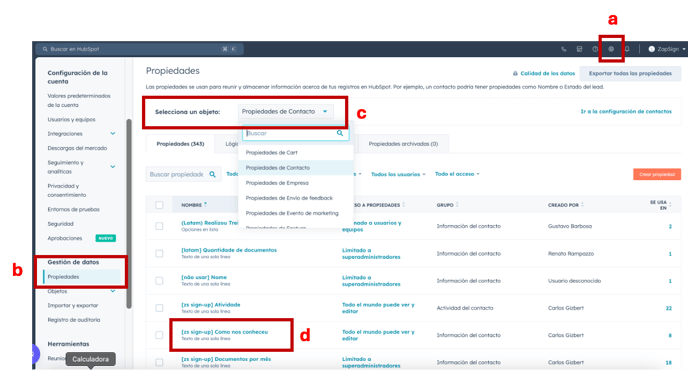Image resolution: width=688 pixels, height=370 pixels.
Task: Open the settings gear icon
Action: (611, 49)
